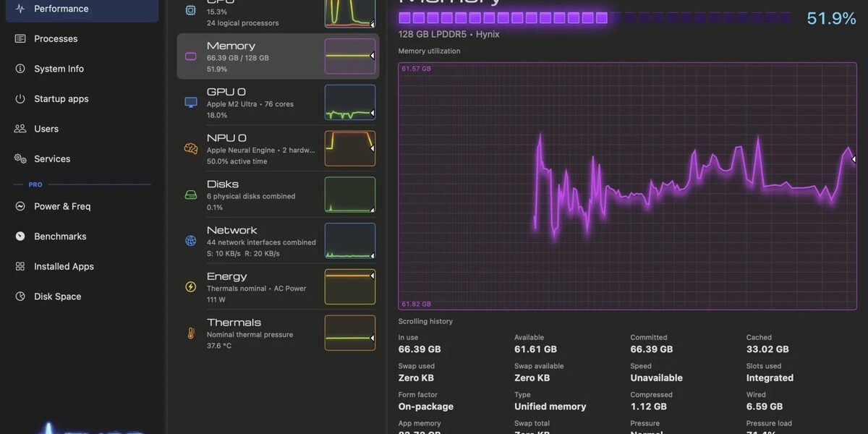This screenshot has height=434, width=868.
Task: Click the '24 logical processors' CPU text
Action: tap(242, 23)
